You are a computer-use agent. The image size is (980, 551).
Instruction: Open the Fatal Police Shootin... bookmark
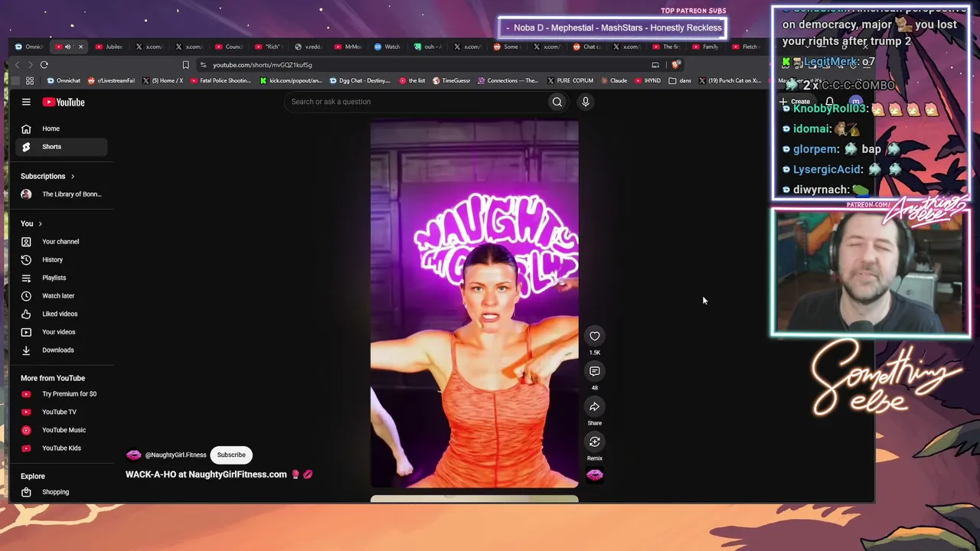[220, 80]
